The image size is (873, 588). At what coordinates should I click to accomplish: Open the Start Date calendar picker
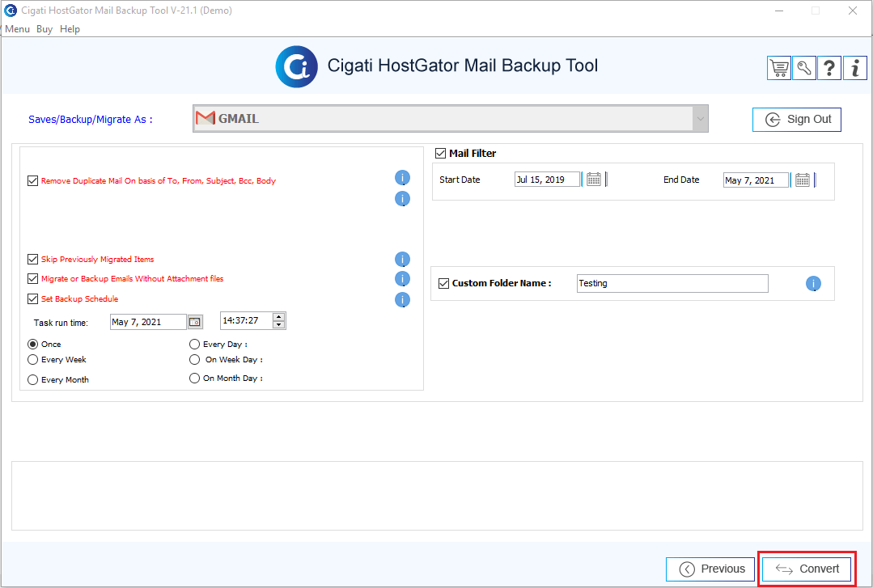(594, 180)
